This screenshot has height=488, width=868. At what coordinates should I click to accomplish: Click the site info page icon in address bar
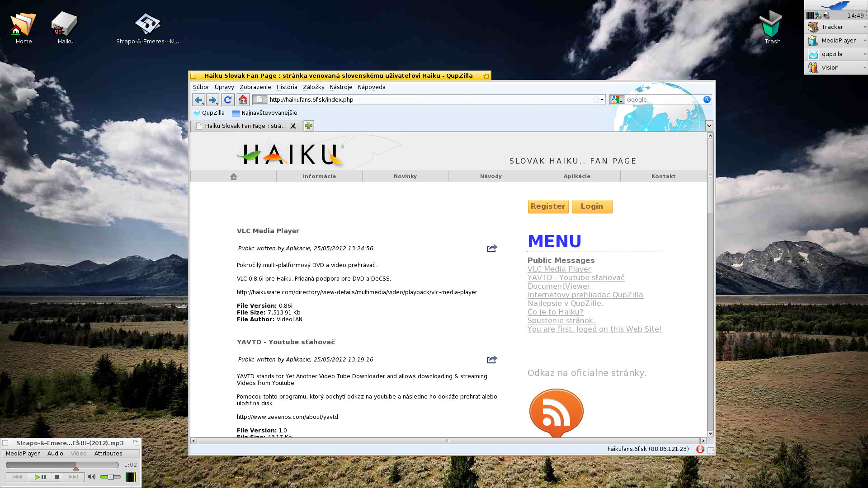pos(260,99)
